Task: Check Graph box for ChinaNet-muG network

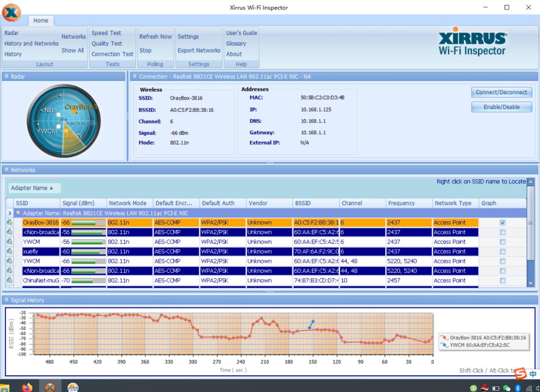Action: tap(503, 281)
